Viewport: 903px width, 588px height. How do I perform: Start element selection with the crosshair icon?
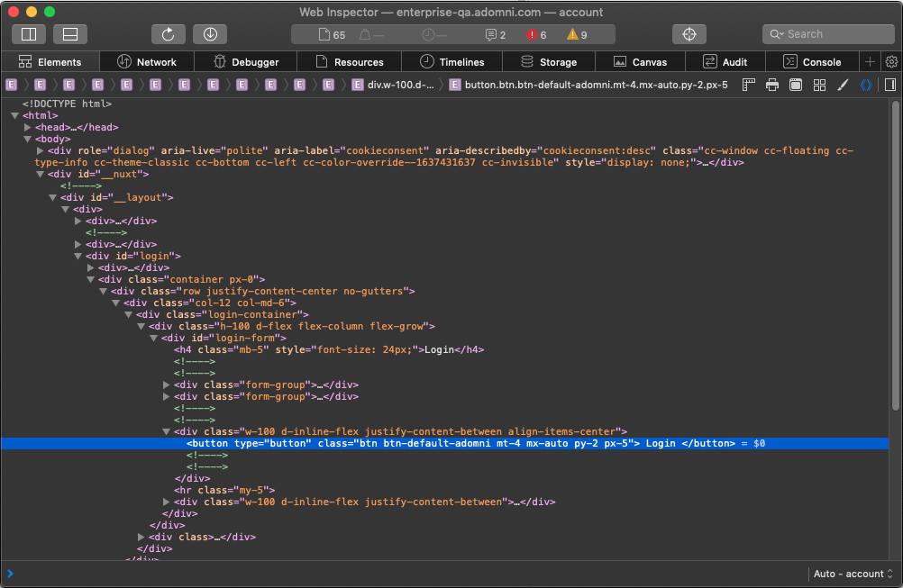point(689,34)
